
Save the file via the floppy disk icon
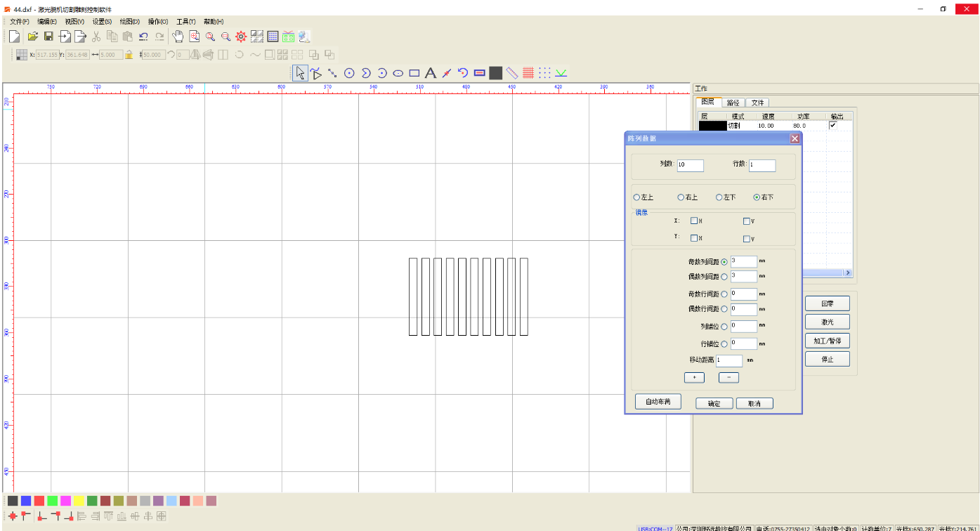48,37
